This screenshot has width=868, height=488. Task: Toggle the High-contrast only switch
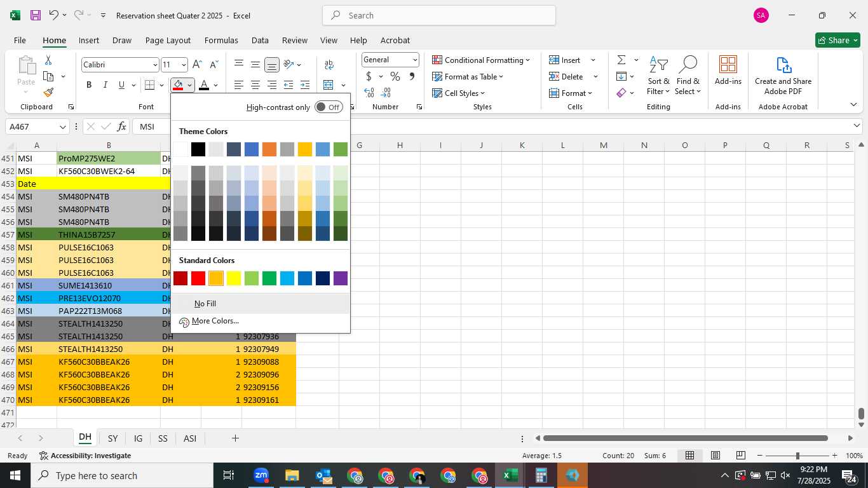tap(329, 107)
